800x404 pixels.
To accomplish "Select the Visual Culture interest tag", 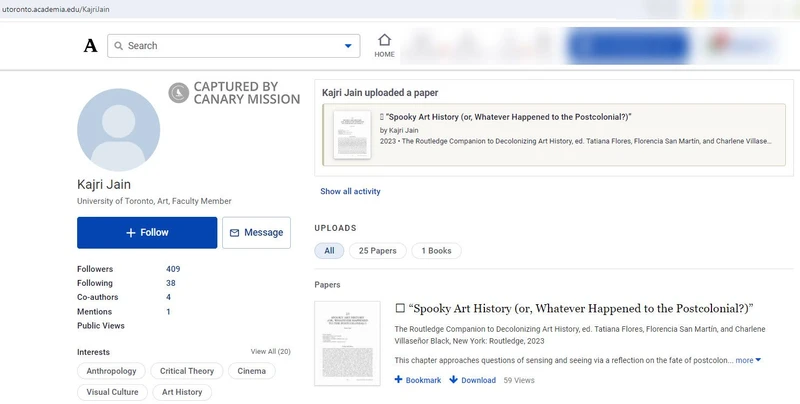I will (x=112, y=392).
